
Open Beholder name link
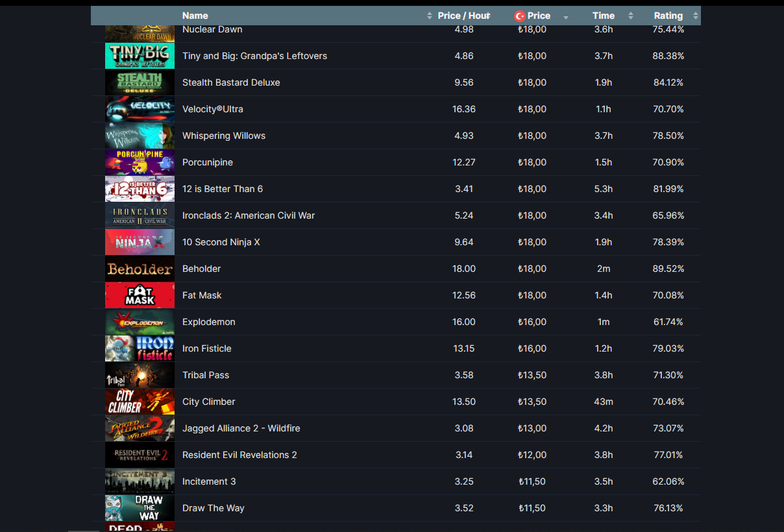click(x=202, y=269)
